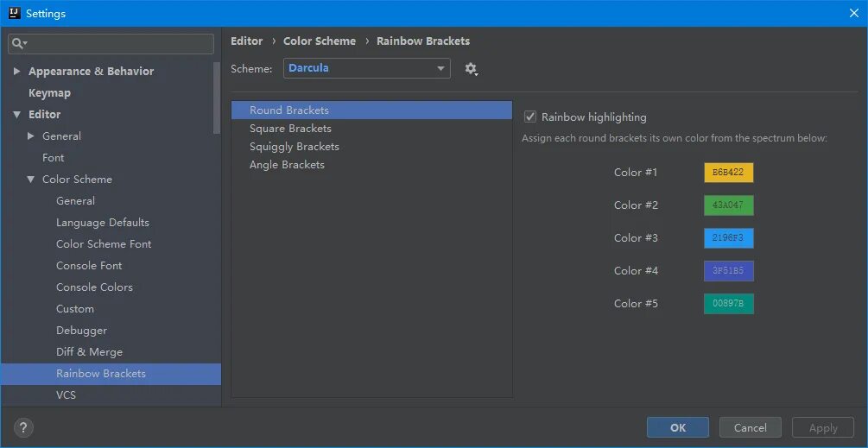Click the Color #5 label
The height and width of the screenshot is (448, 868).
coord(636,304)
